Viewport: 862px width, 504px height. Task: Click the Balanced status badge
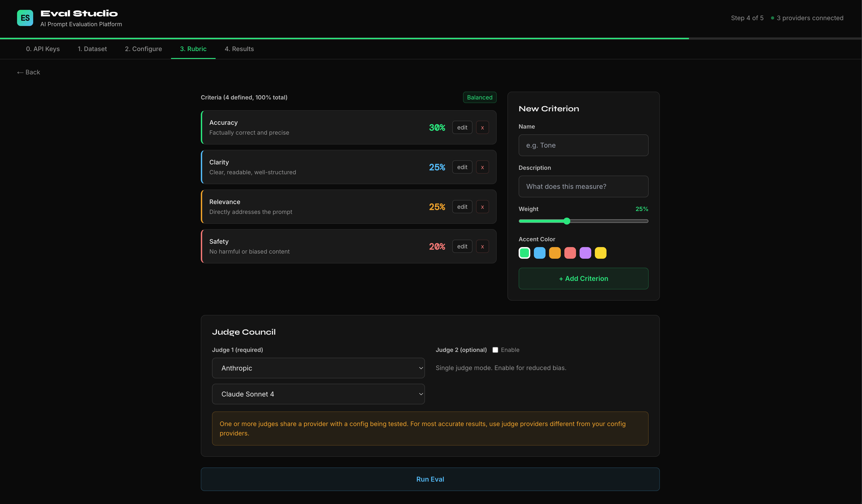[480, 97]
